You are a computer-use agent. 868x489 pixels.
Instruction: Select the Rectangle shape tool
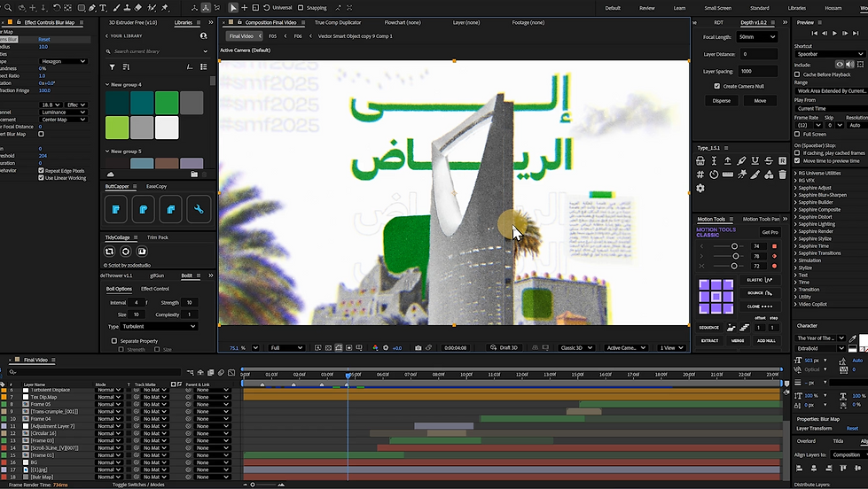82,8
